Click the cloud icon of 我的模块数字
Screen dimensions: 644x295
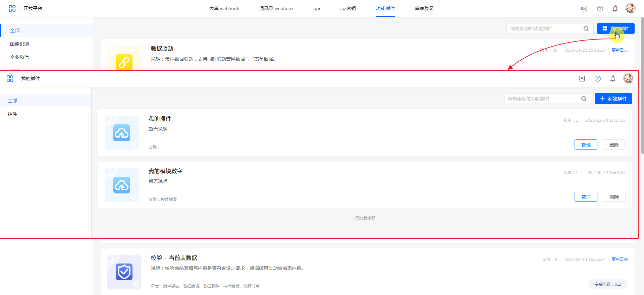122,185
